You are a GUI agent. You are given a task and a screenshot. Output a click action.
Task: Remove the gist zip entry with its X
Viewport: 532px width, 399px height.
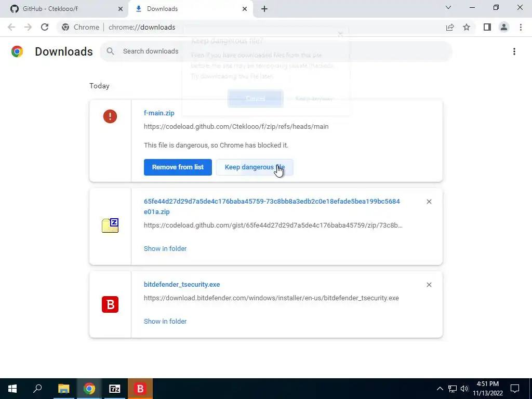(x=429, y=202)
